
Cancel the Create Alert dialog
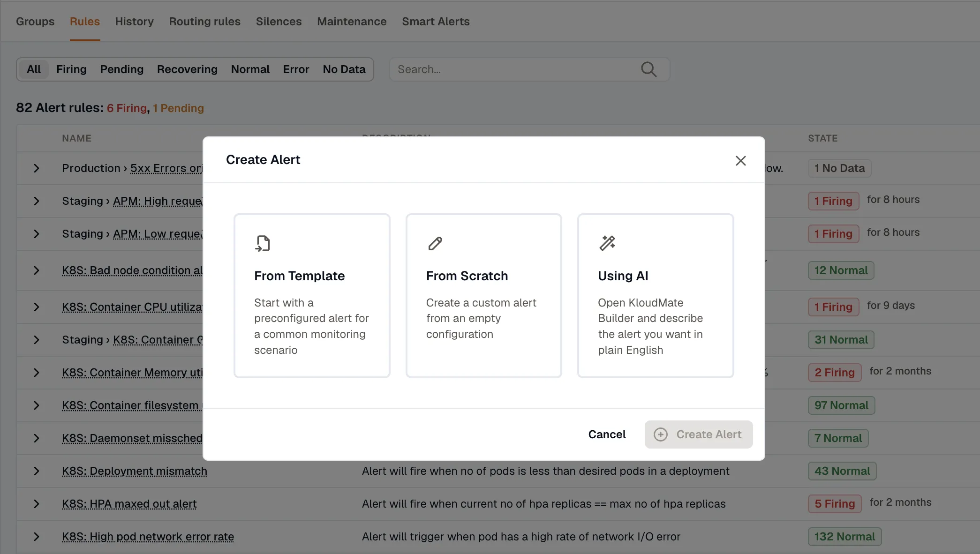pos(607,434)
